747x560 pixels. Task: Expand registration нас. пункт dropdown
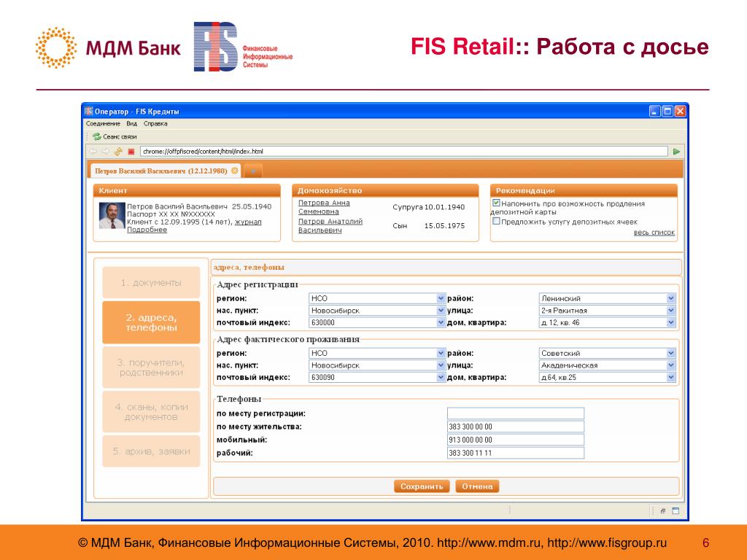441,311
